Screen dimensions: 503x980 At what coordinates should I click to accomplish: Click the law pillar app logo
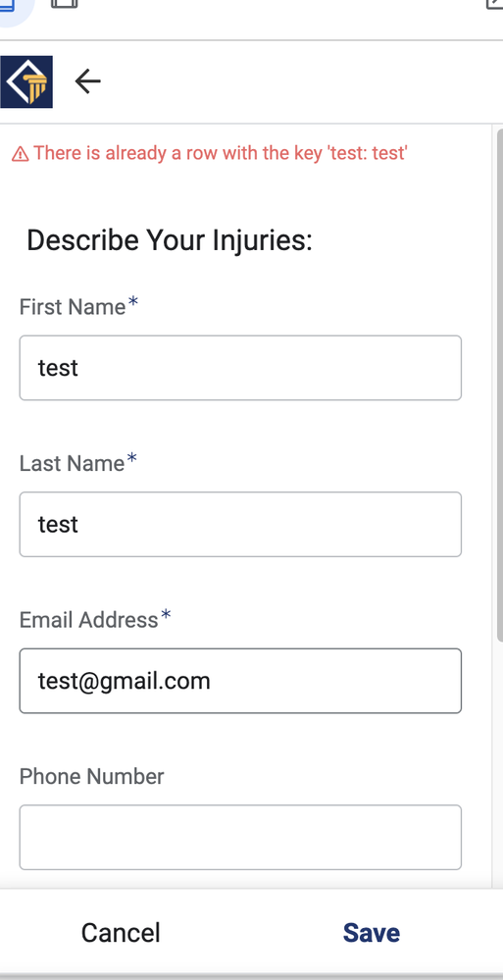click(26, 81)
